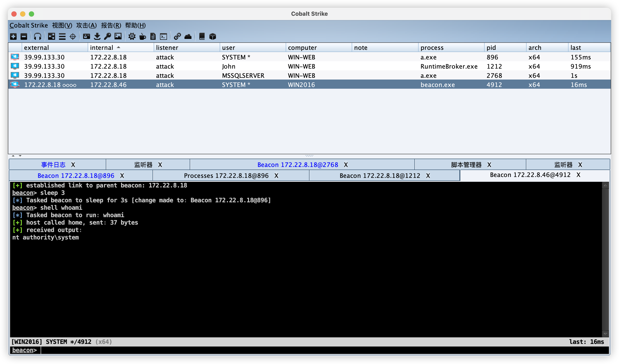This screenshot has height=364, width=619.
Task: Switch to the Beacon 172.22.8.18@2768 tab
Action: click(298, 165)
